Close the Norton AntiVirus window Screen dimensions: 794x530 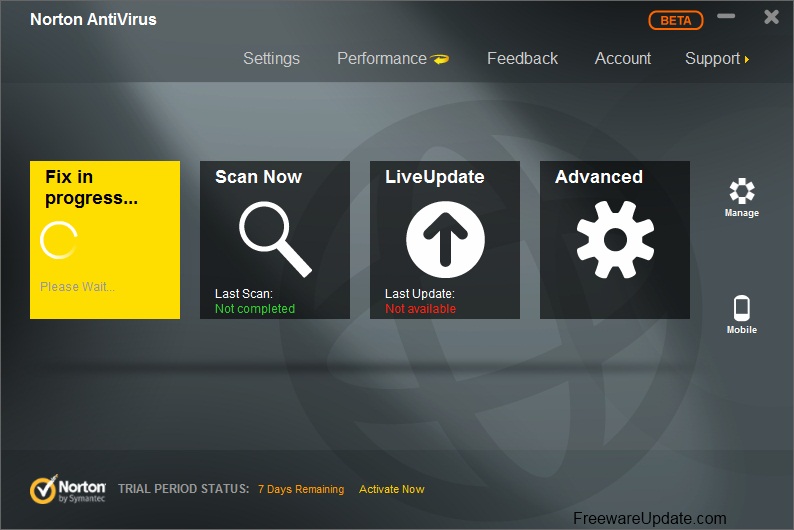[771, 17]
